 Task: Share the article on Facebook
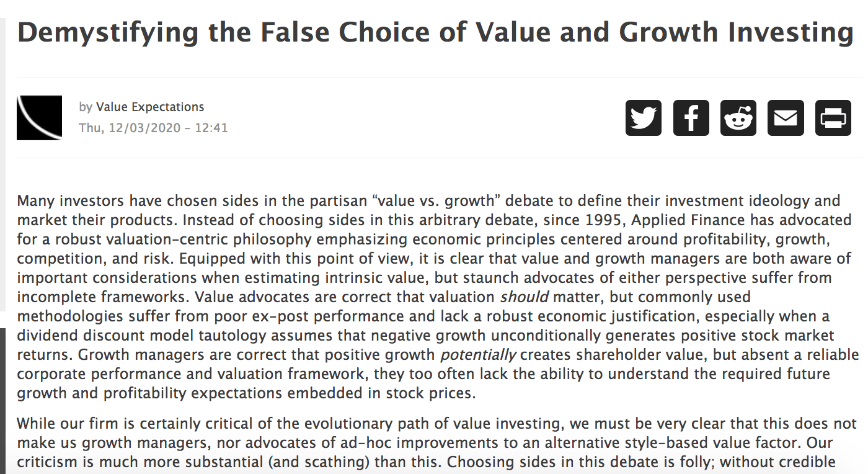point(691,117)
